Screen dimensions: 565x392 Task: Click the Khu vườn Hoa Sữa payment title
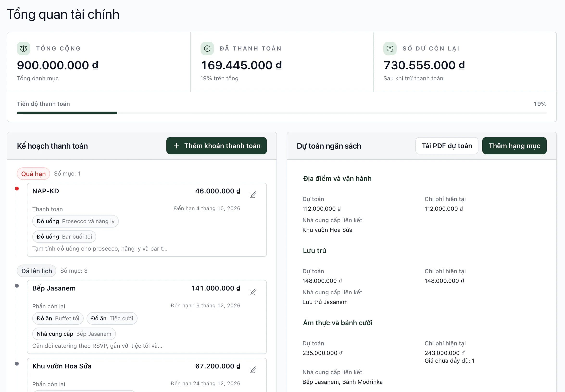pyautogui.click(x=62, y=366)
